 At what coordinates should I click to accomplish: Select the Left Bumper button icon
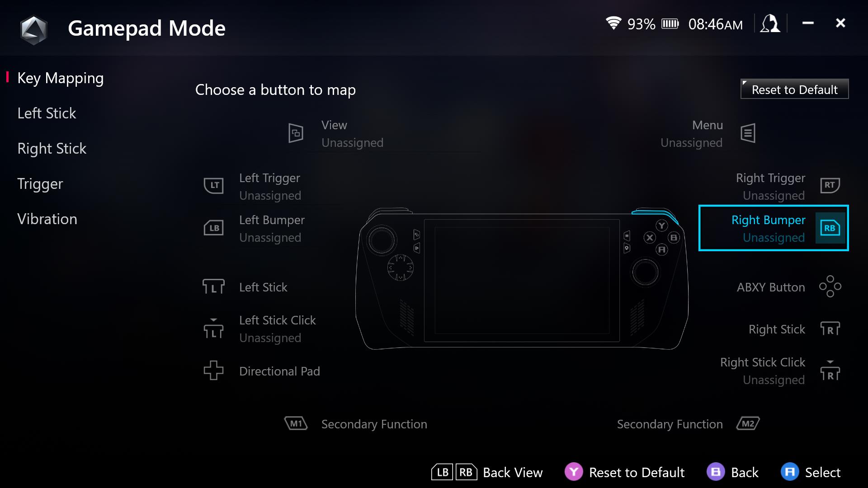click(x=213, y=228)
